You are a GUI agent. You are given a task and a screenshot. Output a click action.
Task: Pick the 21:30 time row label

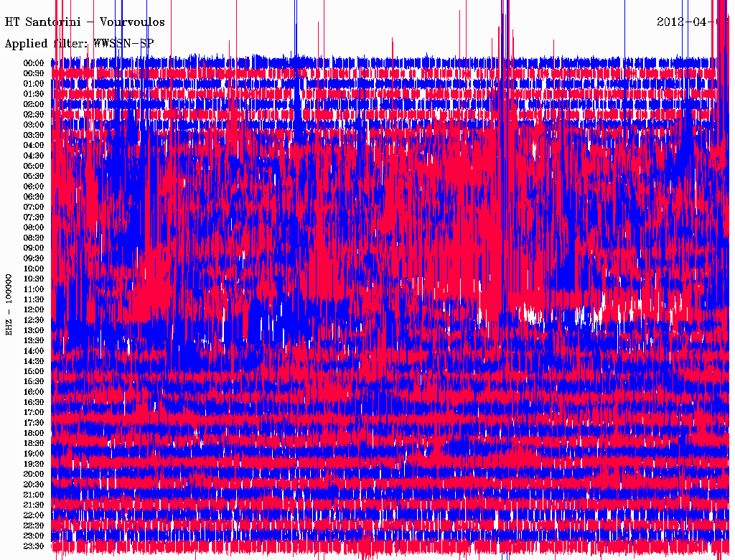pyautogui.click(x=34, y=505)
